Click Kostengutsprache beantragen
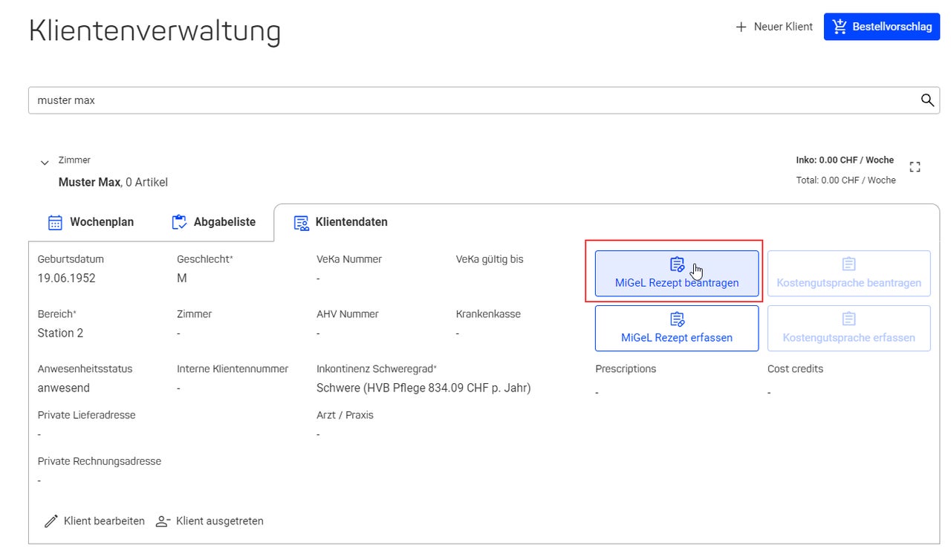 coord(849,273)
